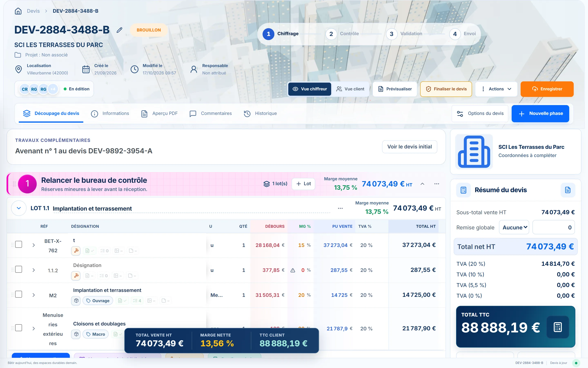Expand the BET-X-762 row
The height and width of the screenshot is (368, 588).
coord(34,245)
